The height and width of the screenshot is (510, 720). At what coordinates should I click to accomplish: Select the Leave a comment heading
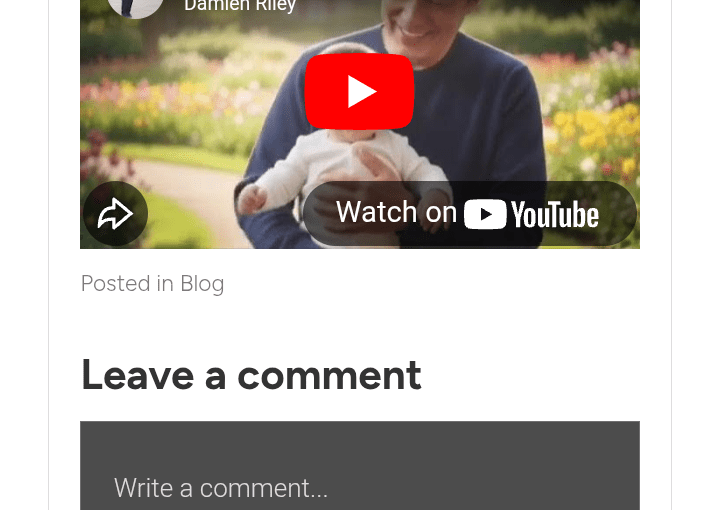click(x=251, y=375)
